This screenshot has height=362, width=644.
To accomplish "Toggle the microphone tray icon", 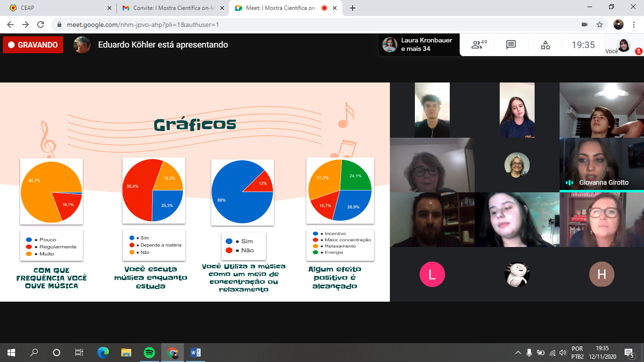I will click(x=529, y=353).
